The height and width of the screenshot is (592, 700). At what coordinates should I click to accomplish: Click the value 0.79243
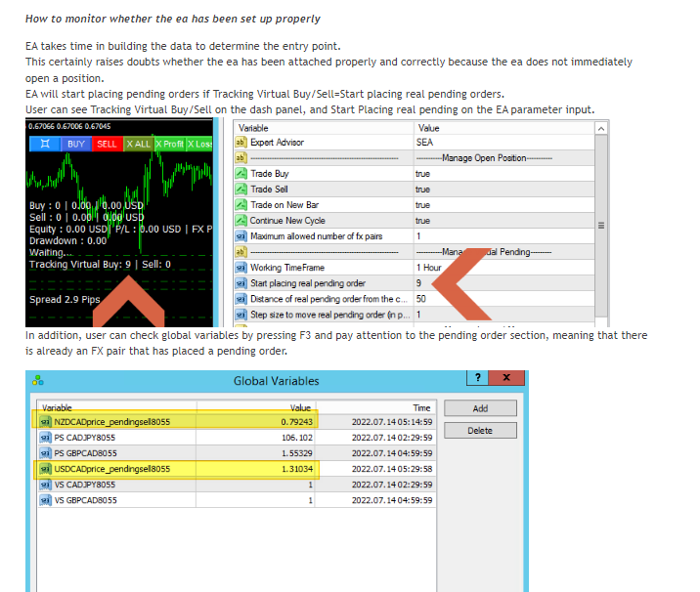point(296,422)
